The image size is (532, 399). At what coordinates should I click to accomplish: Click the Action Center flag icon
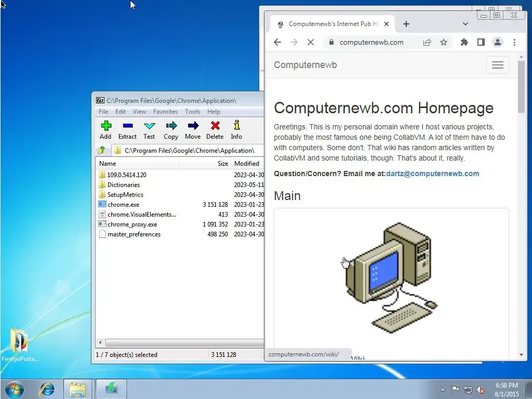tap(455, 390)
